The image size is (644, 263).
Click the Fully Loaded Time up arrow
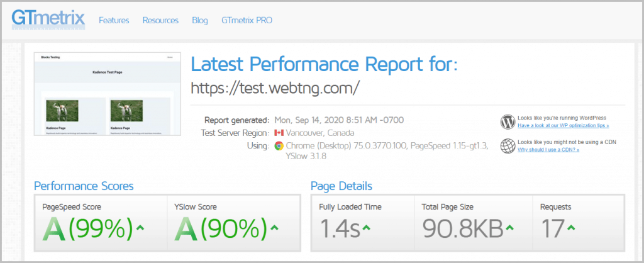tap(367, 228)
